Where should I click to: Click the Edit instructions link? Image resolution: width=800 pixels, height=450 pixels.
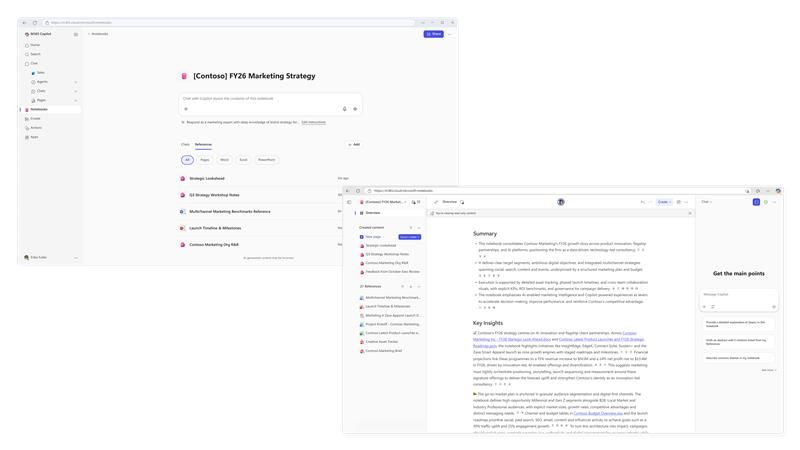coord(313,122)
